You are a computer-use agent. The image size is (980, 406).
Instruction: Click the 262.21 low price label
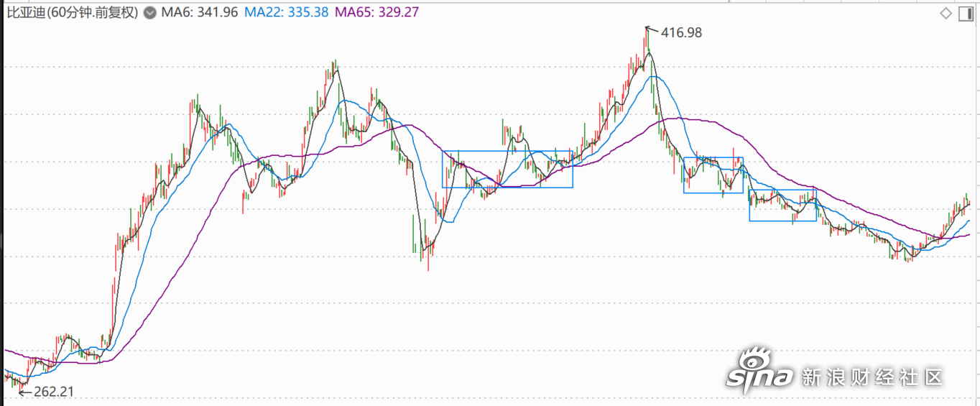point(54,392)
